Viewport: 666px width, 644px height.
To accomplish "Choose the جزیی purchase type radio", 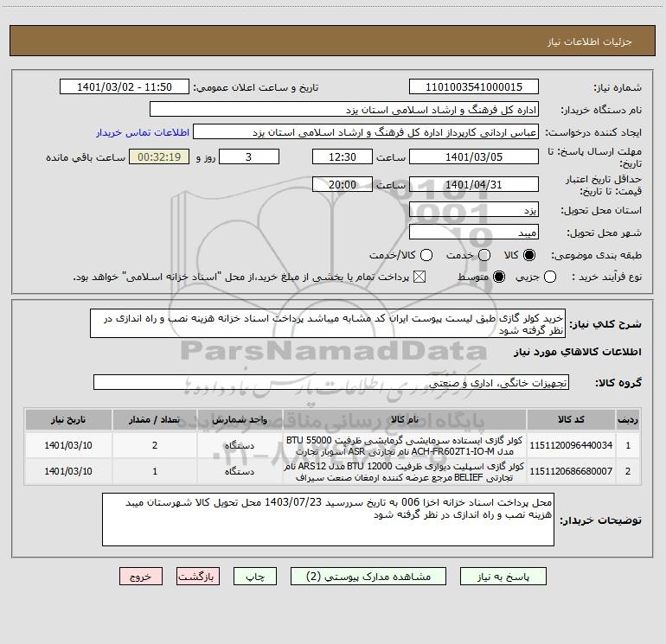I will coord(550,277).
